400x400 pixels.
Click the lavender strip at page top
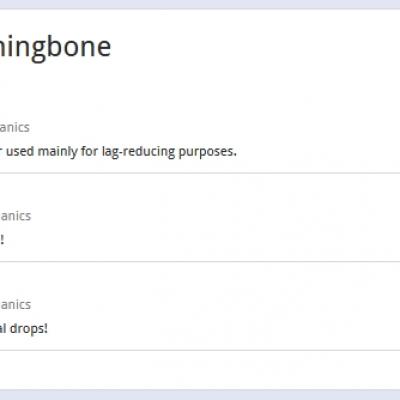[200, 4]
